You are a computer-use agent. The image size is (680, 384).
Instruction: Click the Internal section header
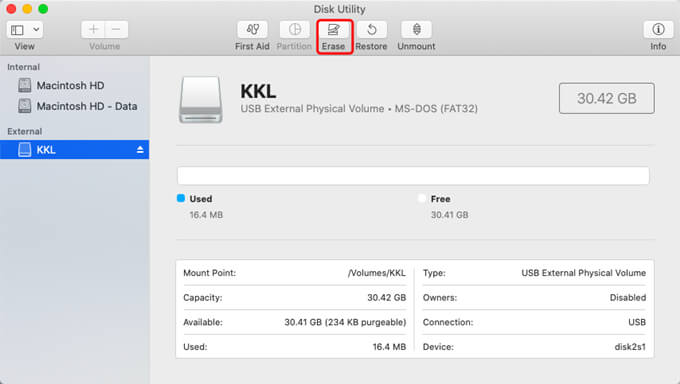point(23,67)
